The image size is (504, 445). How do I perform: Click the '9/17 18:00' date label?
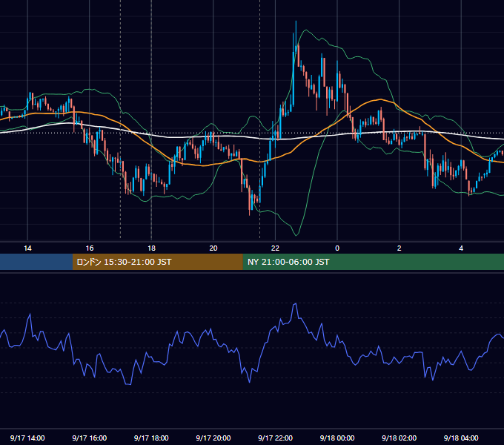[151, 438]
